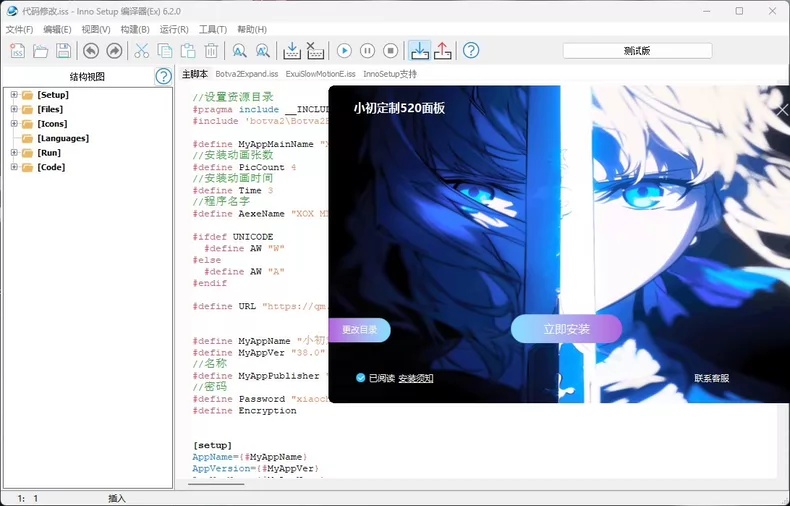Toggle the 已阅读 agreement checkbox
This screenshot has width=790, height=506.
360,378
